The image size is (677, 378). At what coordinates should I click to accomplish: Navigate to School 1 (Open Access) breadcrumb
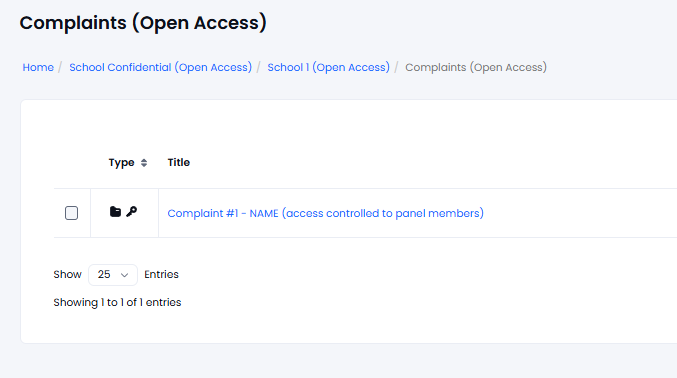(x=329, y=67)
